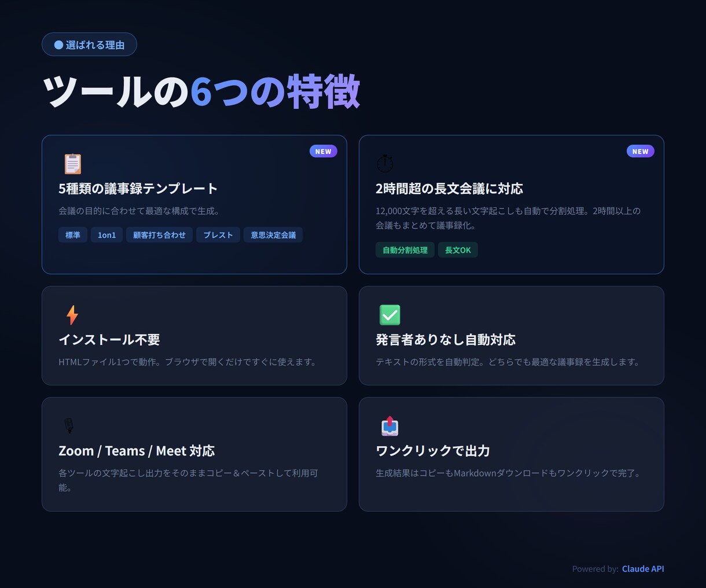Click the title 2時間超の長文会議に対応
Viewport: 706px width, 588px height.
tap(449, 189)
